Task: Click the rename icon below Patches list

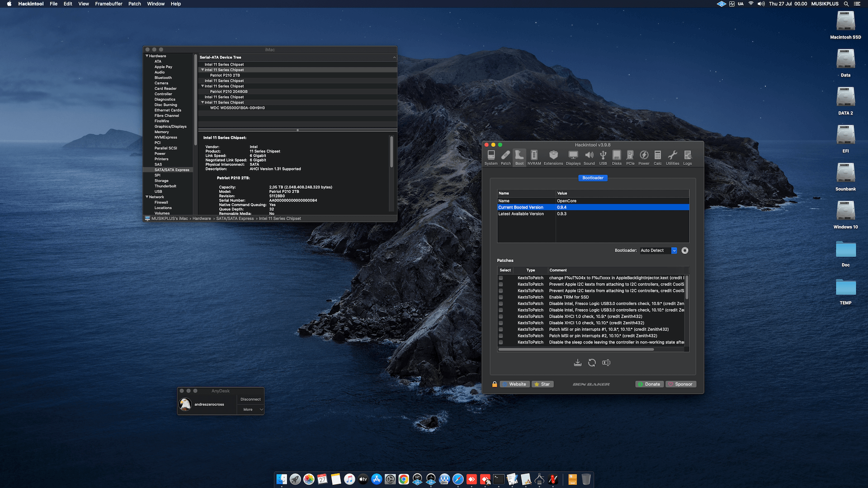Action: (606, 362)
